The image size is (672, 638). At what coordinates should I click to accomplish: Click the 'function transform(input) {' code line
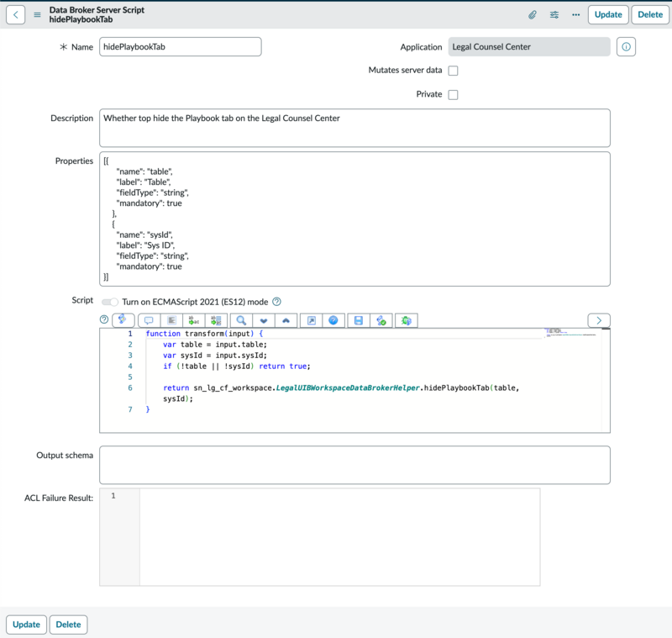tap(204, 334)
